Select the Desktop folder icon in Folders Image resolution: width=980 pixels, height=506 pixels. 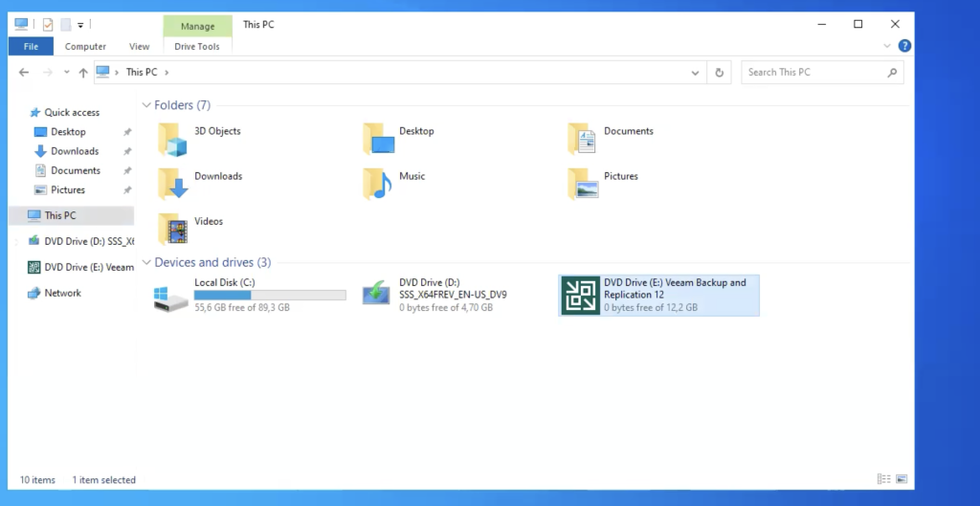click(378, 139)
